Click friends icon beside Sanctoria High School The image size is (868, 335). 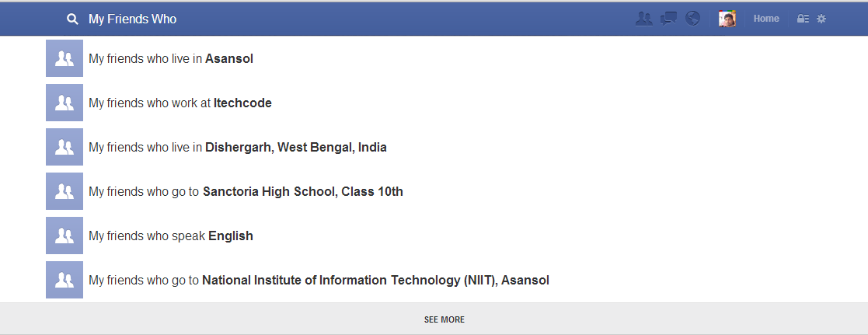[64, 191]
